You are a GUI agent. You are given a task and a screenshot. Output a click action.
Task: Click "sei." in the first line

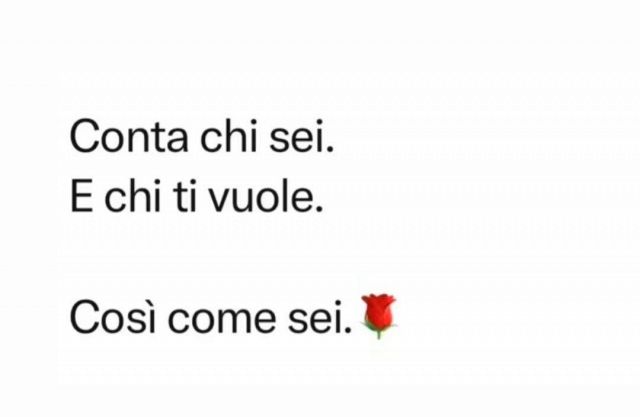[x=302, y=136]
